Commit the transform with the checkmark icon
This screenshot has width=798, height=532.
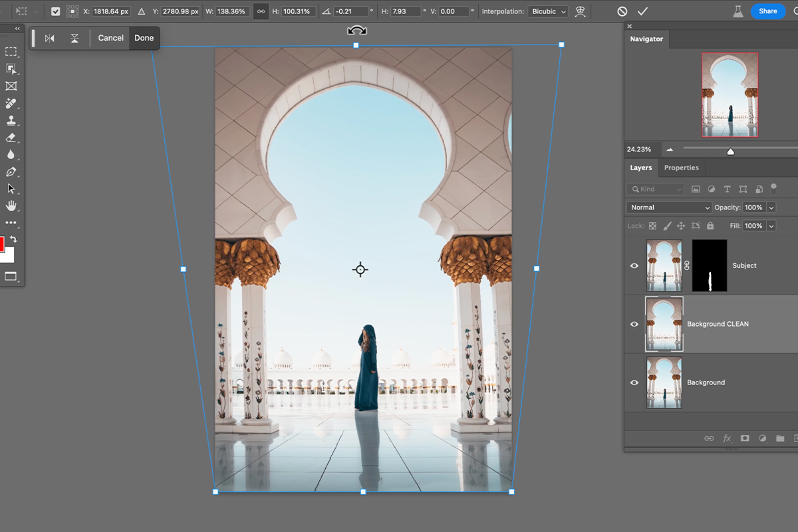[x=642, y=11]
